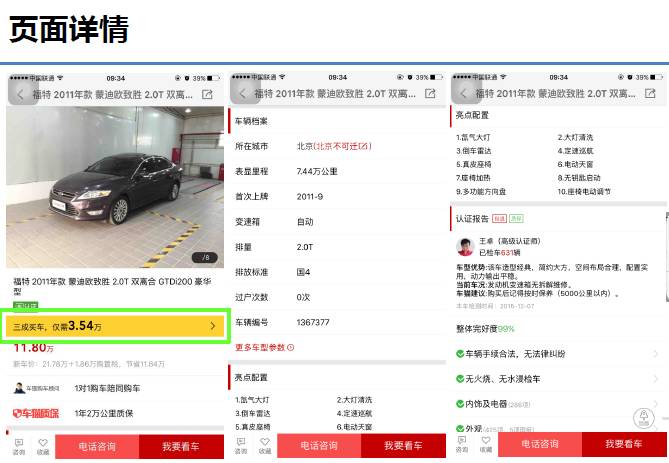Viewport: 669px width, 463px height.
Task: Tap share icon in third phone screen
Action: (x=650, y=93)
